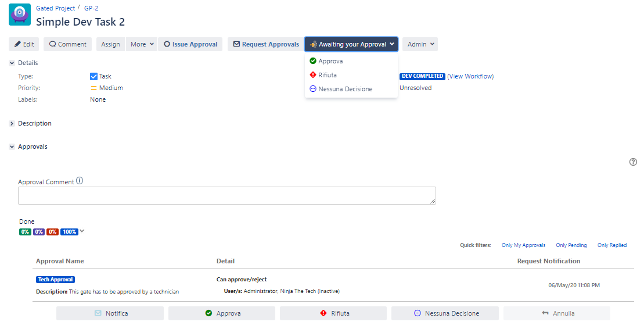Click the Gated Project avatar icon
Screen dimensions: 644x329
pos(20,15)
